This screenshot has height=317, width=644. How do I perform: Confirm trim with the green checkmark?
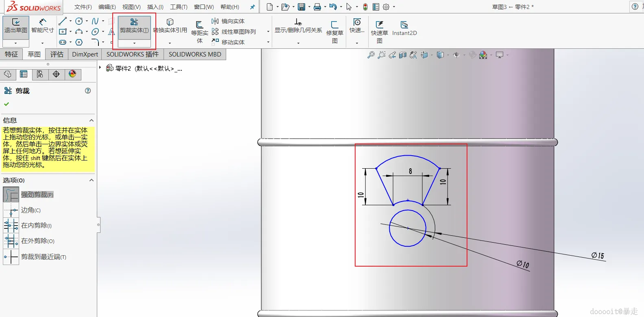click(7, 104)
